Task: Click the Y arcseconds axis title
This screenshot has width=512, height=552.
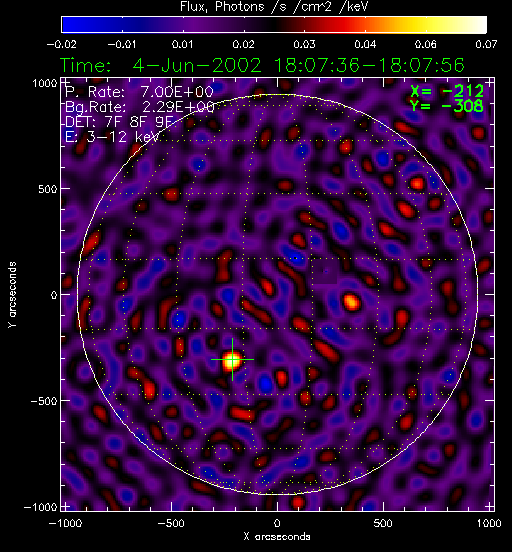Action: (x=12, y=295)
